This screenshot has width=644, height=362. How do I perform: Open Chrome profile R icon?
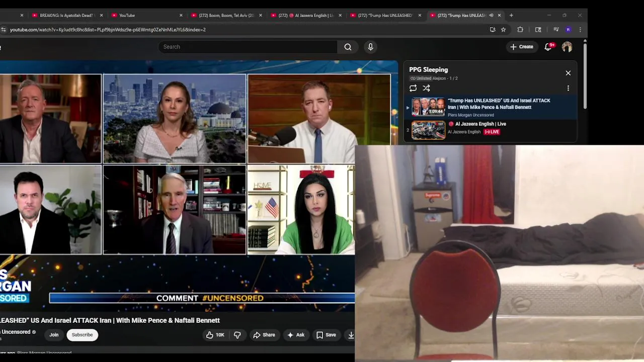[568, 30]
